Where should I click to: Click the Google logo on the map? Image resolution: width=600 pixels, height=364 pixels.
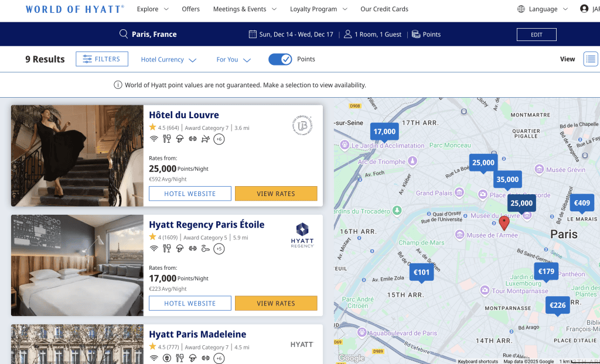point(352,358)
